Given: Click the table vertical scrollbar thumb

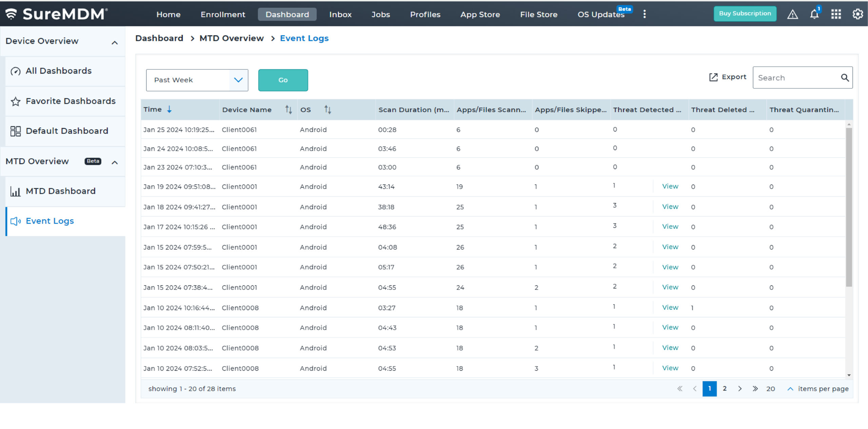Looking at the screenshot, I should [849, 207].
